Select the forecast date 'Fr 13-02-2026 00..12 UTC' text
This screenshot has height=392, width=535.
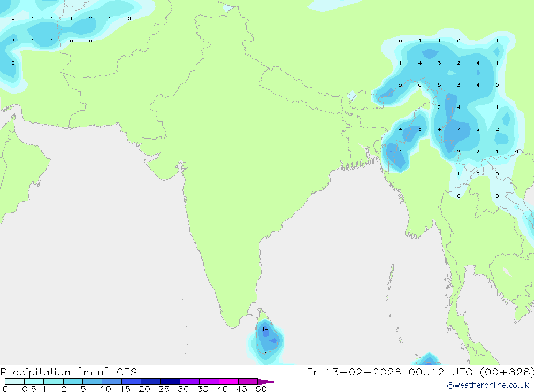(x=389, y=372)
